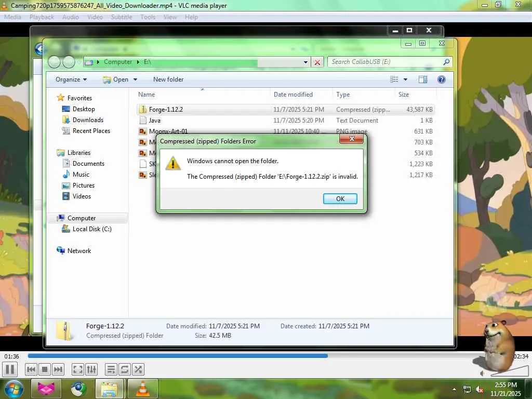Expand the view options dropdown arrow
532x399 pixels.
[405, 79]
